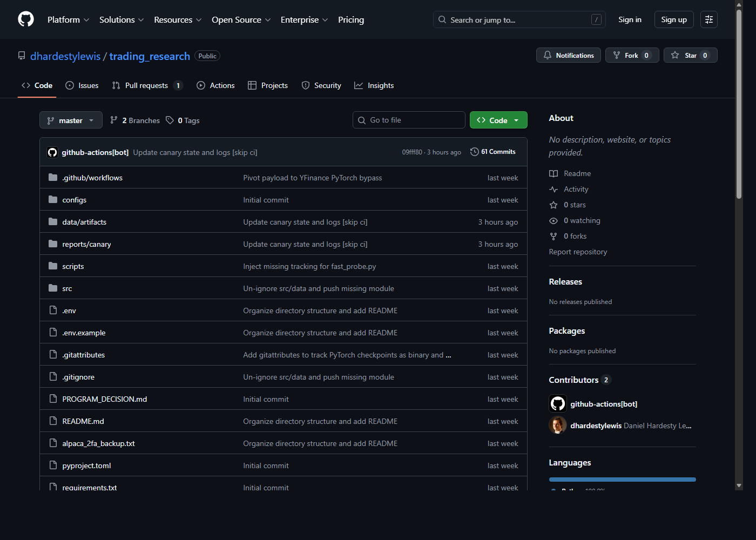Select the command palette icon beside Sign up

coord(708,19)
